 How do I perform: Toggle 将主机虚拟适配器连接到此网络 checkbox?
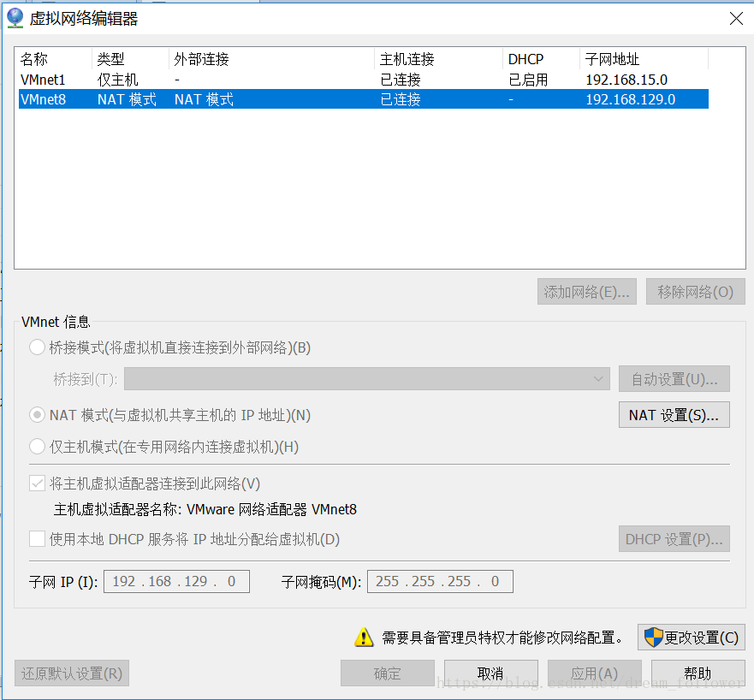(x=37, y=483)
